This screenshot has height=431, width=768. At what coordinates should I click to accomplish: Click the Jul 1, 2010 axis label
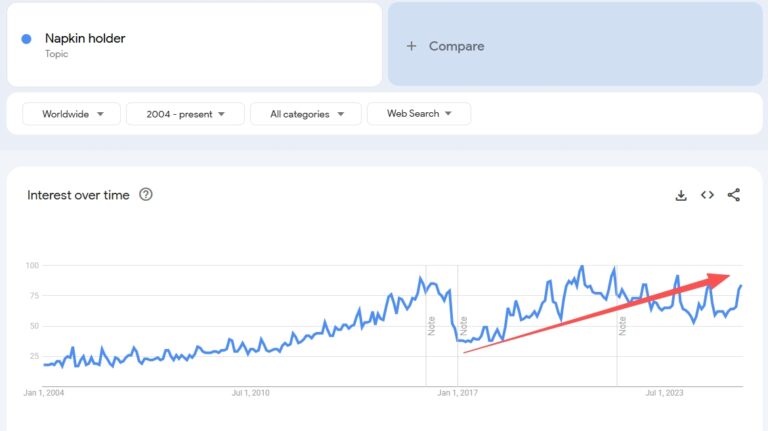coord(250,393)
